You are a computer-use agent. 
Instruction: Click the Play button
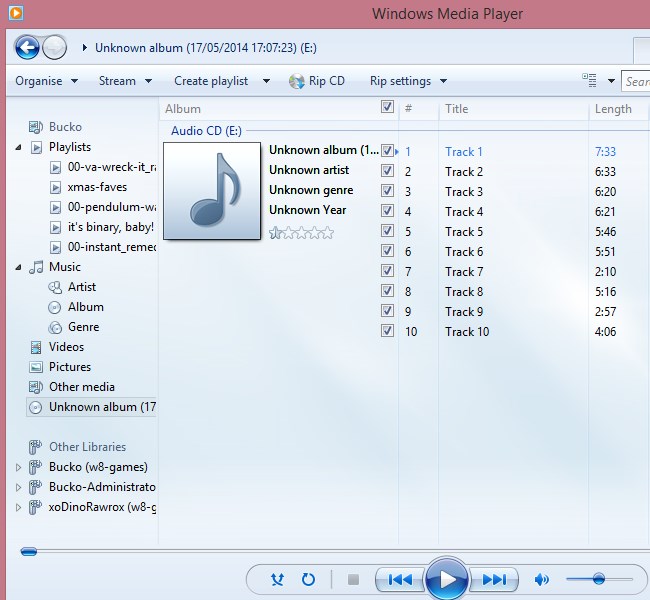(447, 579)
